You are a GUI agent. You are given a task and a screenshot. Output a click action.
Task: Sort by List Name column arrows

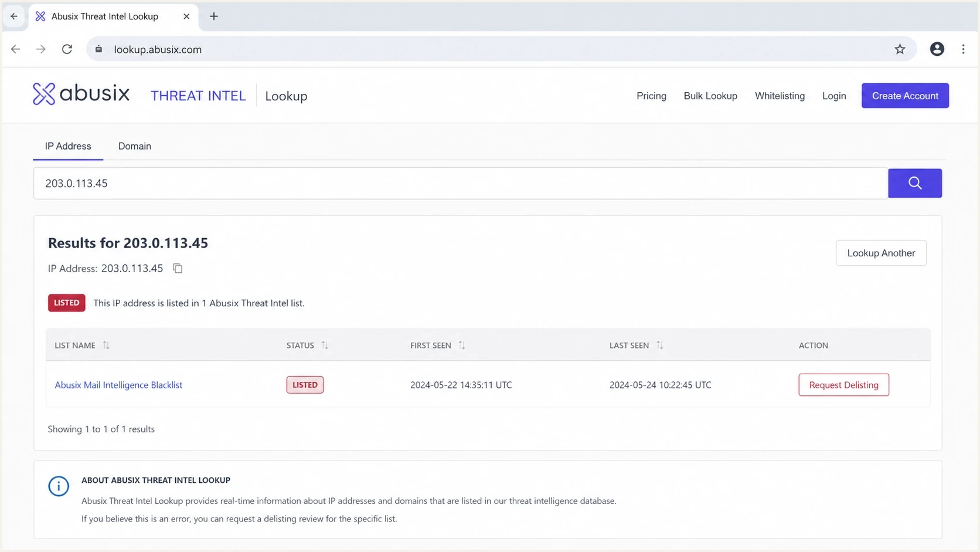(x=106, y=345)
